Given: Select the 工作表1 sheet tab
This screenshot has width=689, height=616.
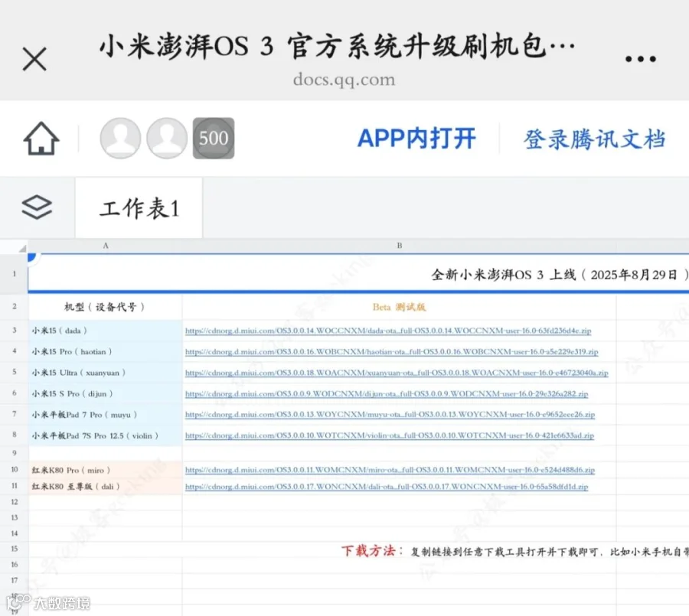Looking at the screenshot, I should click(139, 208).
